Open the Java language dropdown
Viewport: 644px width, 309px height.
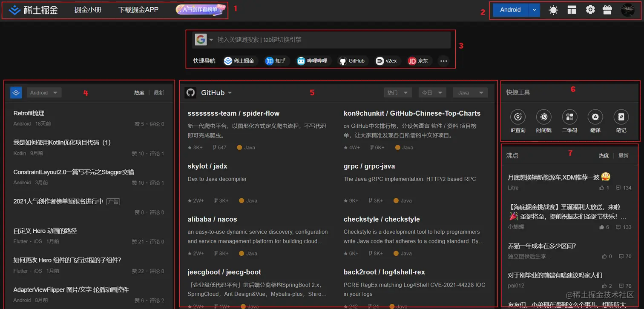click(x=470, y=92)
